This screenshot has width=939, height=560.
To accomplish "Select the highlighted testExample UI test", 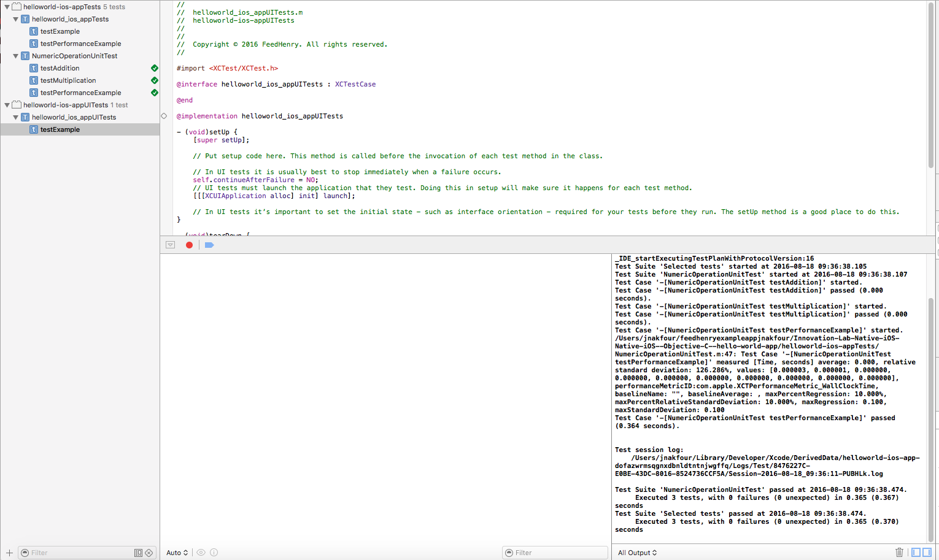I will (x=80, y=129).
